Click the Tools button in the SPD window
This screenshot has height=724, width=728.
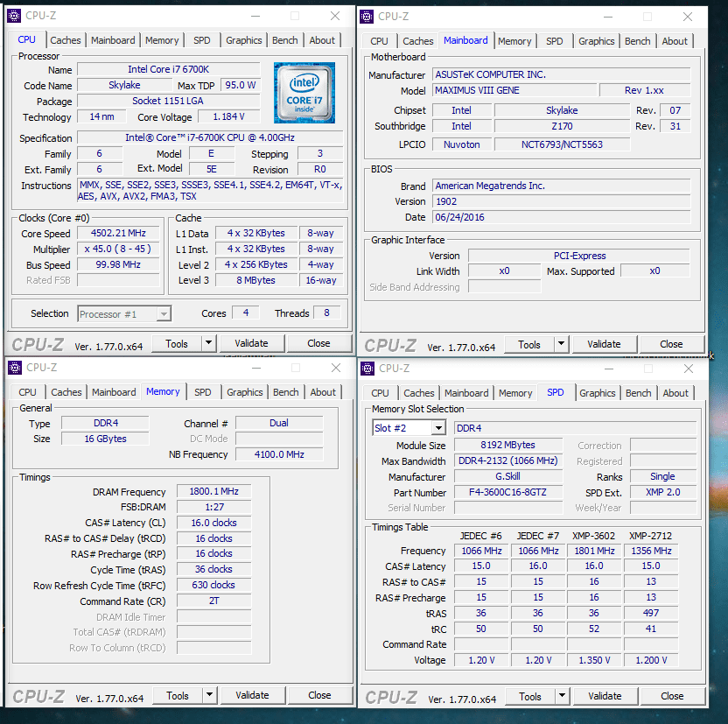point(530,697)
